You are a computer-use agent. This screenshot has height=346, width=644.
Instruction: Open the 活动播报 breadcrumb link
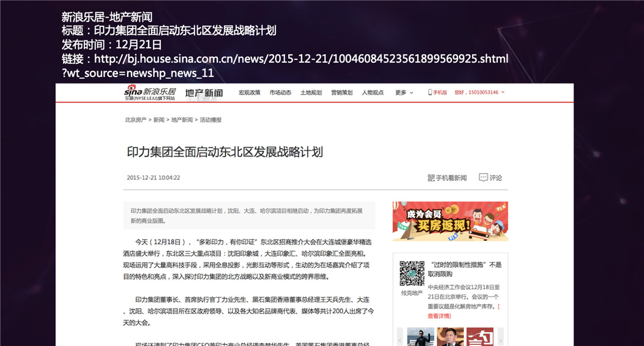click(x=211, y=120)
